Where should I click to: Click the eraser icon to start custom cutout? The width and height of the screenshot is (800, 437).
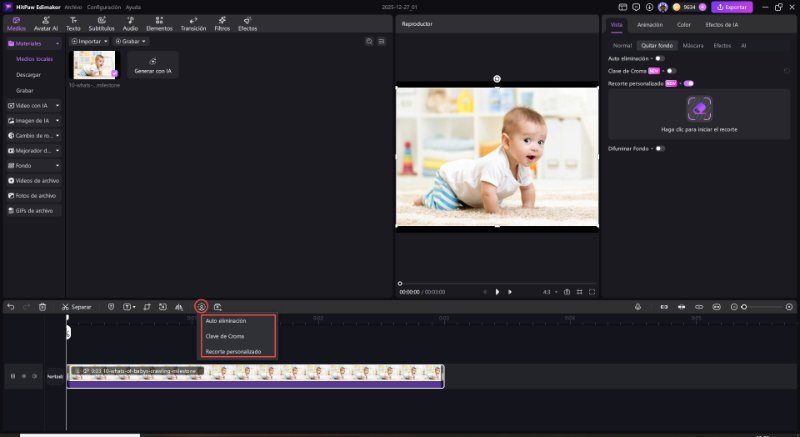(699, 108)
